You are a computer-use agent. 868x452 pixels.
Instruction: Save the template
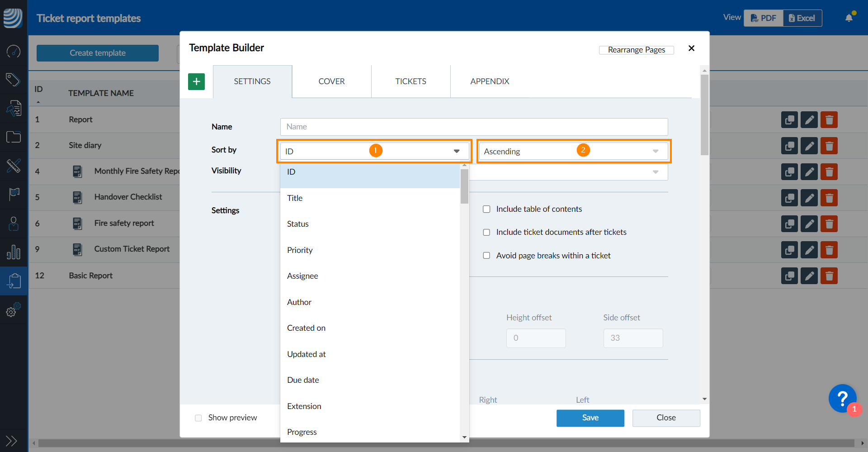click(590, 418)
